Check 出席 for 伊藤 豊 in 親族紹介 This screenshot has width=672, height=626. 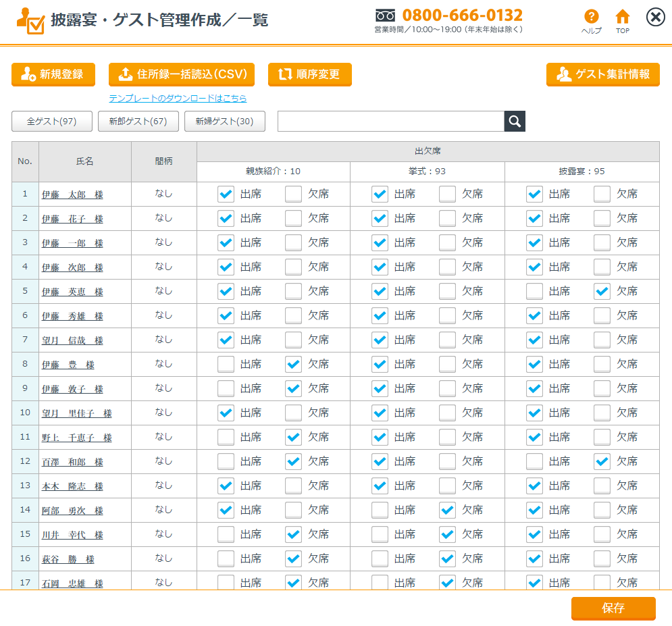tap(226, 365)
